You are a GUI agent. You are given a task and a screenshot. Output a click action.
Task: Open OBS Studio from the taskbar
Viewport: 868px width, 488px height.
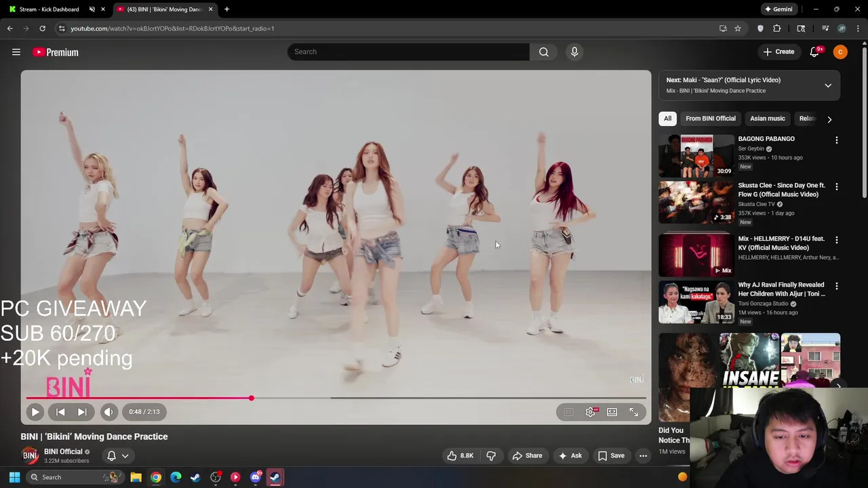pyautogui.click(x=216, y=477)
